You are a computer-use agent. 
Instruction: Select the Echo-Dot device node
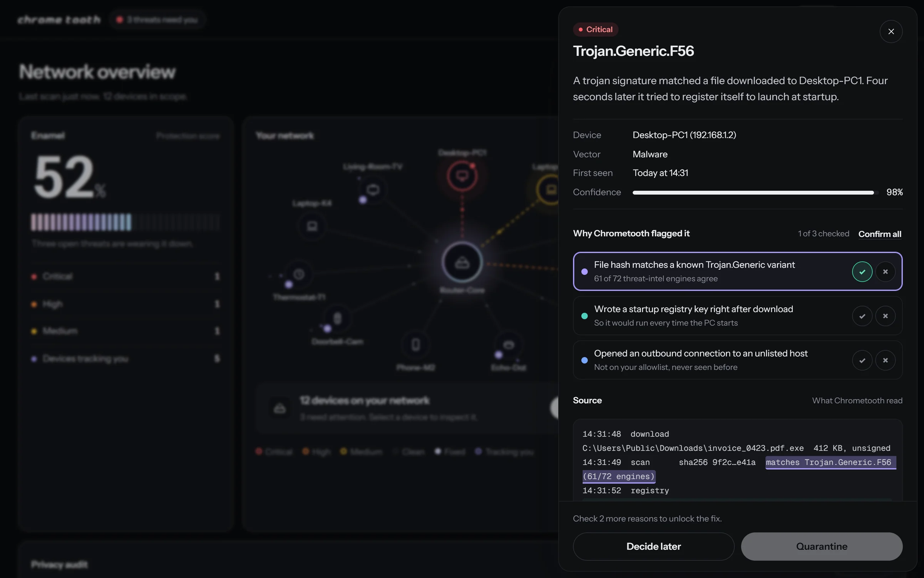[509, 344]
